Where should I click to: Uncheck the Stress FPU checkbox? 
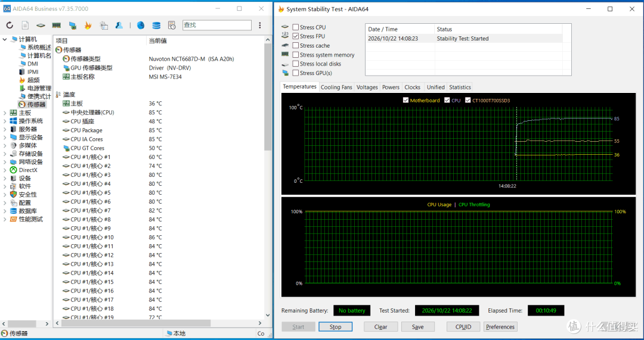[295, 36]
